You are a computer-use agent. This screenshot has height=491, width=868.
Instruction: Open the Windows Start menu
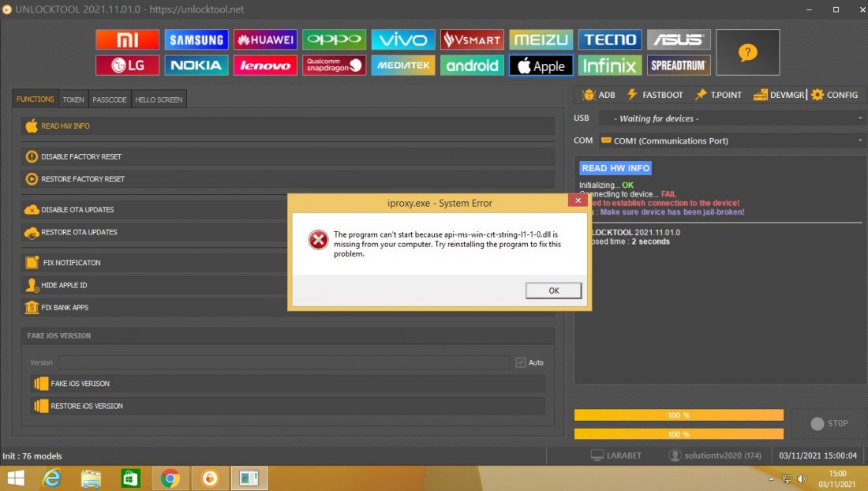point(16,478)
